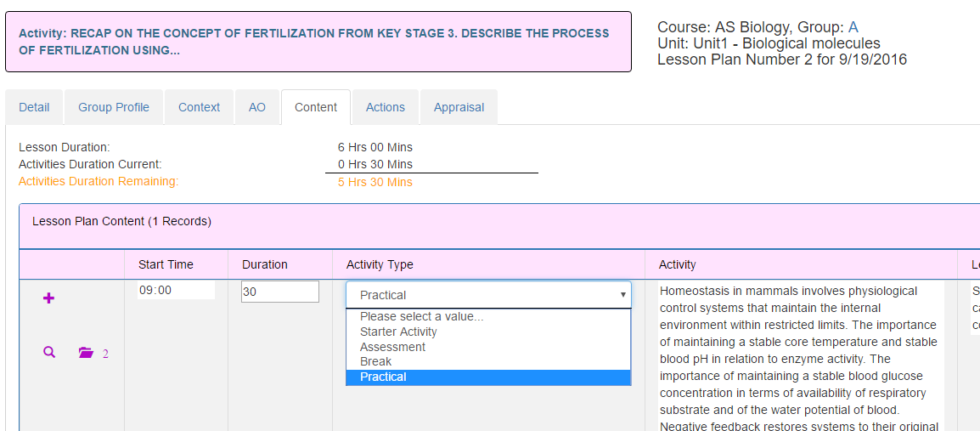
Task: Click the purple plus icon to add a record
Action: click(48, 298)
